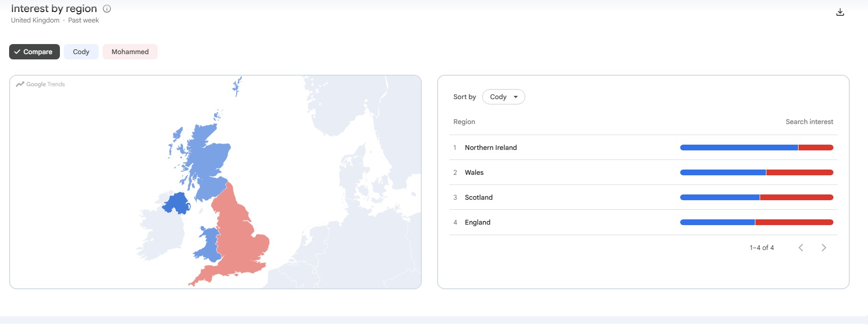Select the Wales region row
This screenshot has width=868, height=330.
tap(643, 172)
